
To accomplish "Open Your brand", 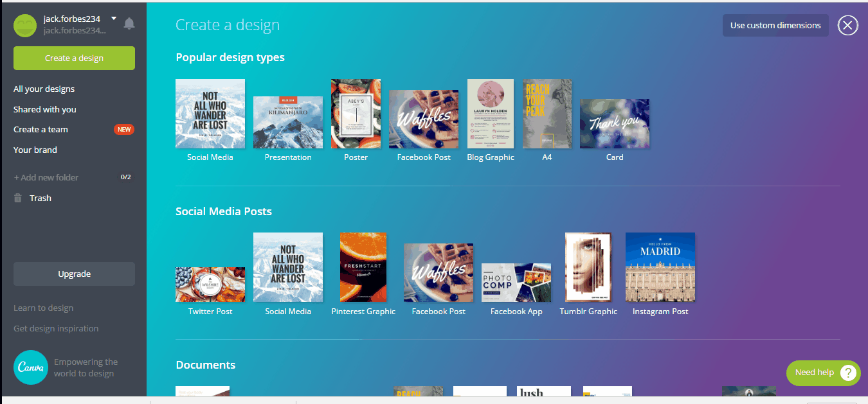I will 35,150.
